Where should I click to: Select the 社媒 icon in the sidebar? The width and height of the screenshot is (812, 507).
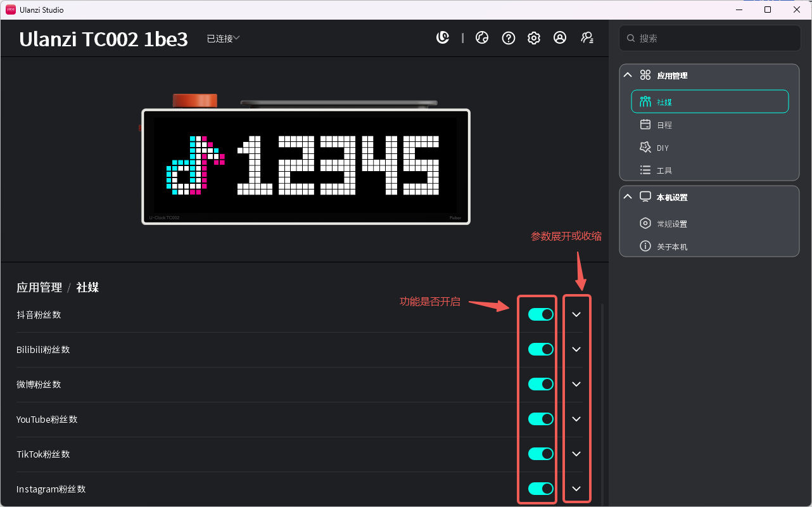(645, 101)
